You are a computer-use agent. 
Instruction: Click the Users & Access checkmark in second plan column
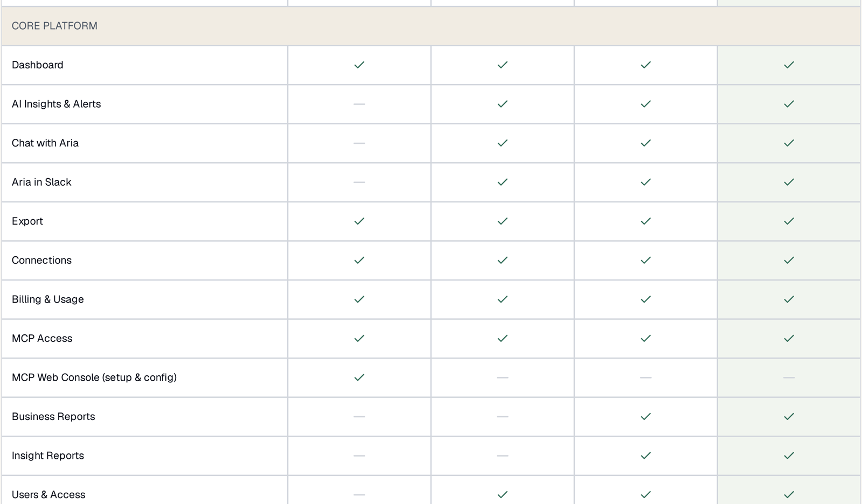click(503, 494)
